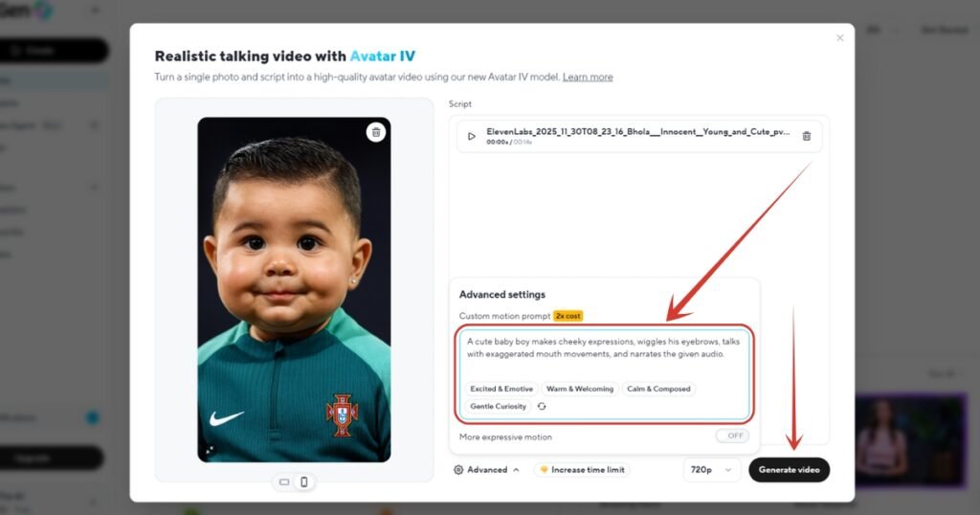Screen dimensions: 980x515
Task: Expand the avatar photo preview to fullscreen
Action: click(x=211, y=449)
